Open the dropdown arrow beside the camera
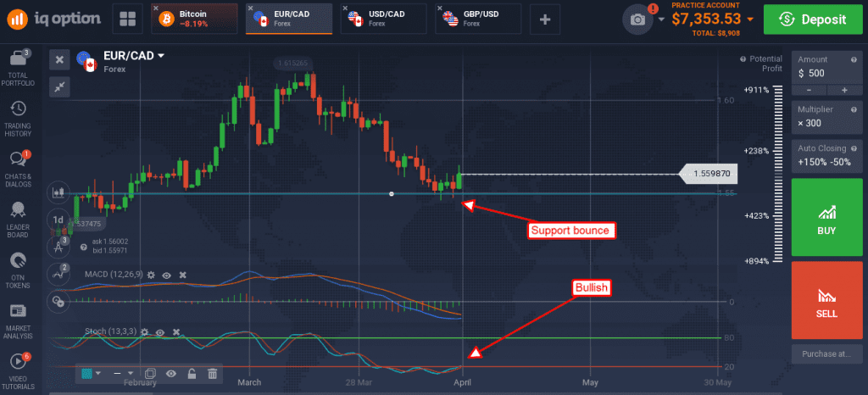Viewport: 868px width, 395px height. point(661,19)
